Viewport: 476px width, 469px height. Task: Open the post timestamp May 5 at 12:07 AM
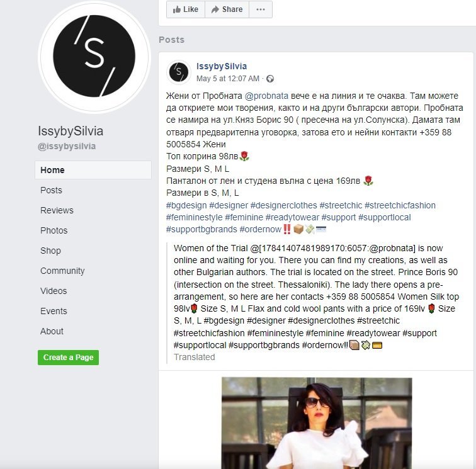point(228,79)
